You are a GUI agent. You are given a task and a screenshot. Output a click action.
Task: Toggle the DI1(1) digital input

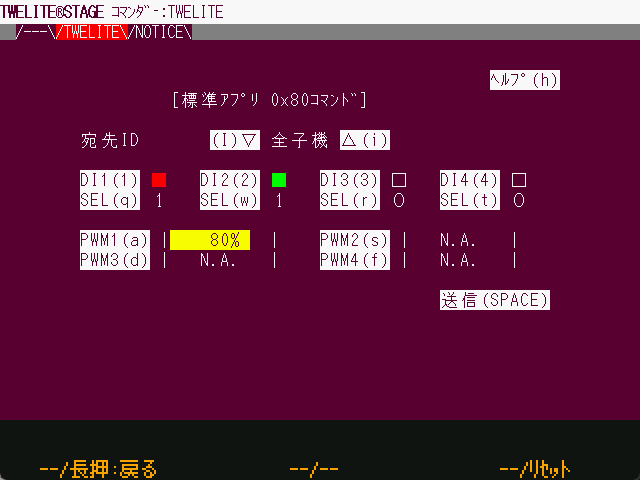(x=110, y=180)
